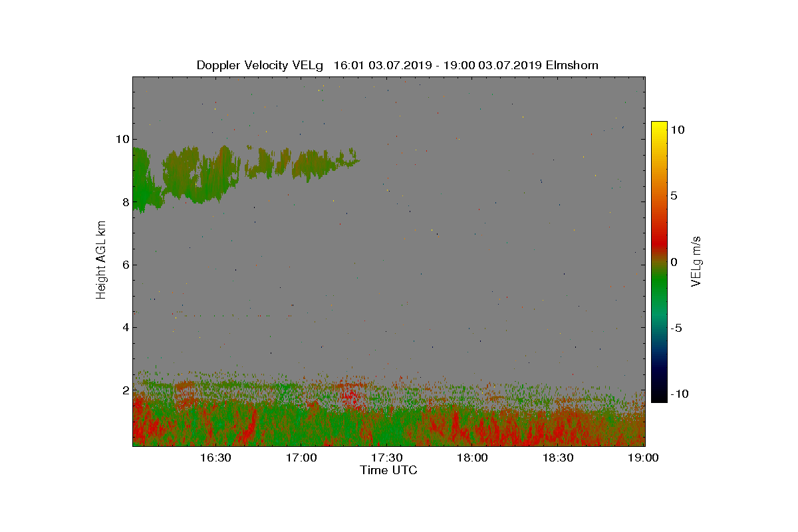The image size is (798, 532).
Task: Click the 'Height AGL km' axis label
Action: (101, 260)
